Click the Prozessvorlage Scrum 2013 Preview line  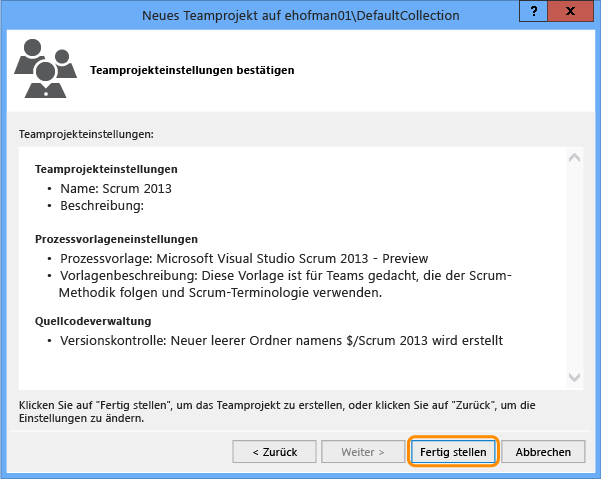[244, 259]
